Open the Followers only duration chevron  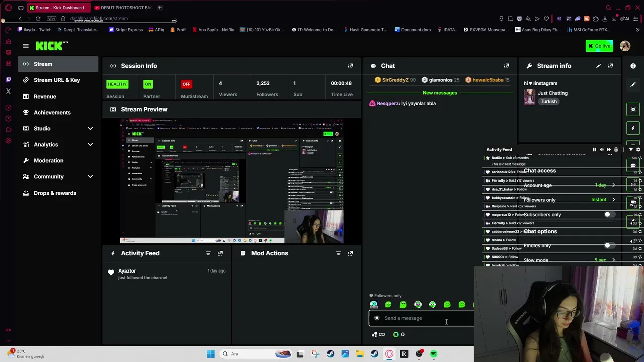point(613,200)
